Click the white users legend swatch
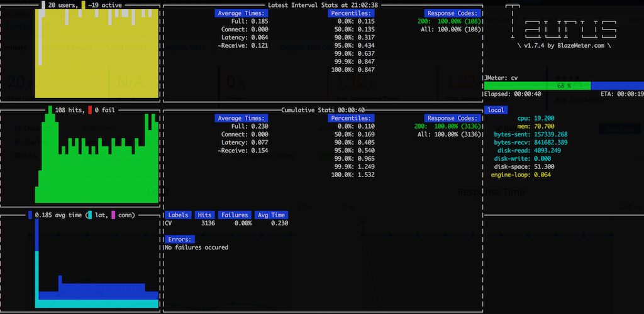Screen dimensions: 644x314 (x=43, y=5)
